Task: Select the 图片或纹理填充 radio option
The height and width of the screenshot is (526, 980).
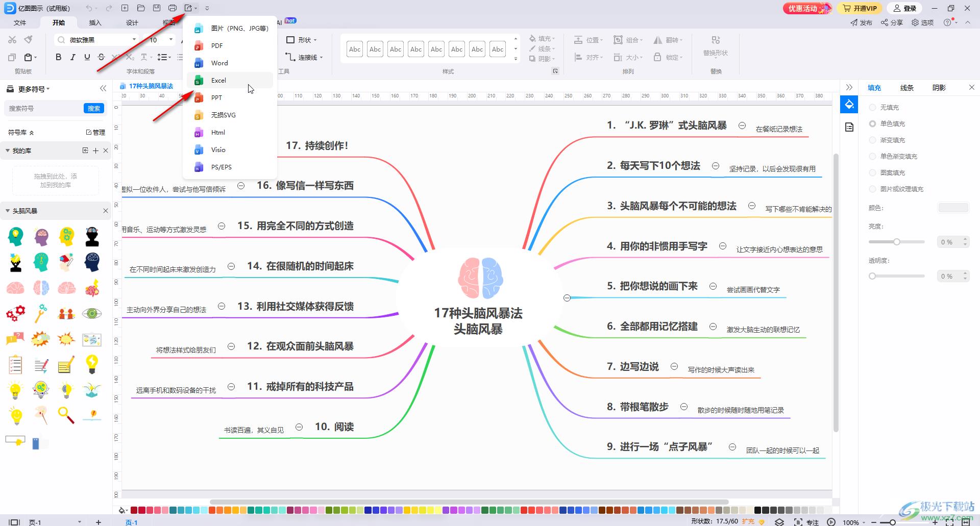Action: (872, 189)
